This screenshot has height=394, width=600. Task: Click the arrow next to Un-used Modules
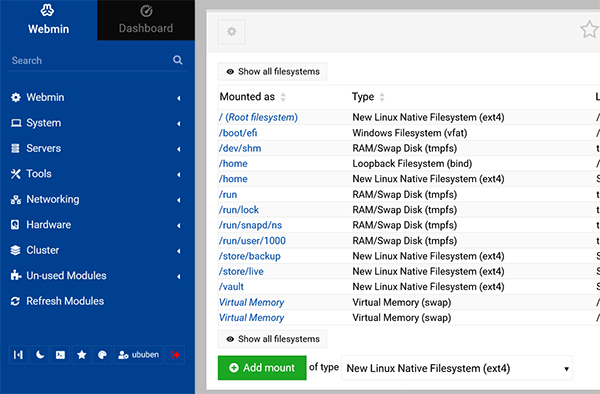point(179,277)
